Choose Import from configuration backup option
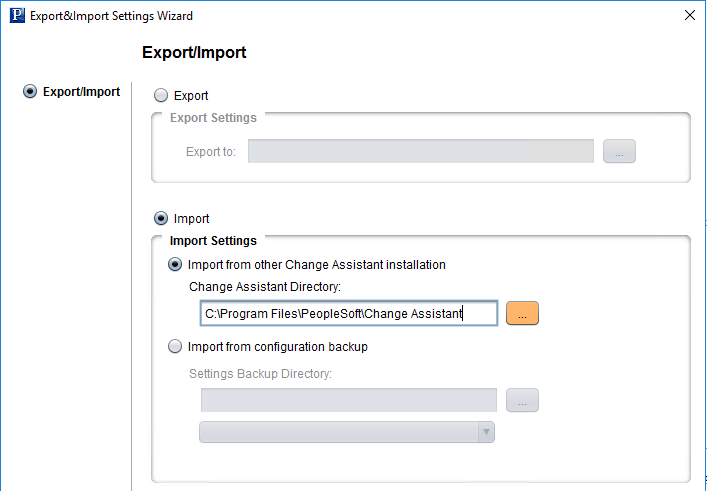Image resolution: width=707 pixels, height=491 pixels. (175, 347)
